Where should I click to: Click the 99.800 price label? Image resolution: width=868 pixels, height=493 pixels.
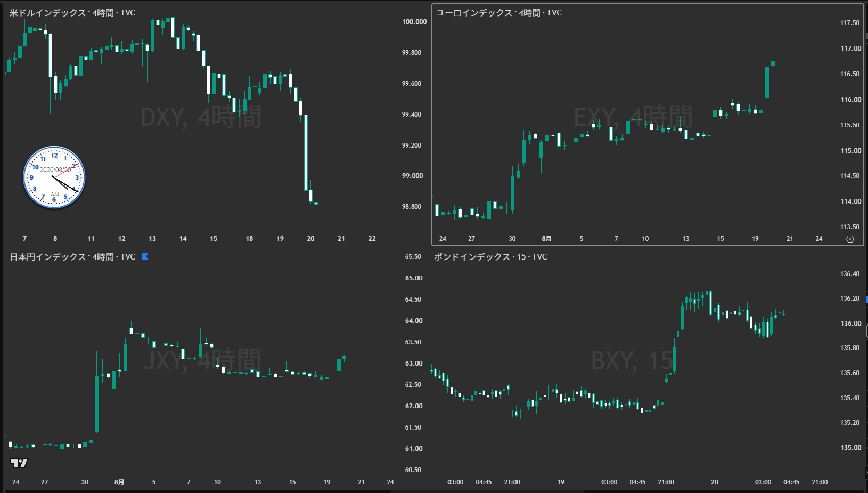coord(412,53)
